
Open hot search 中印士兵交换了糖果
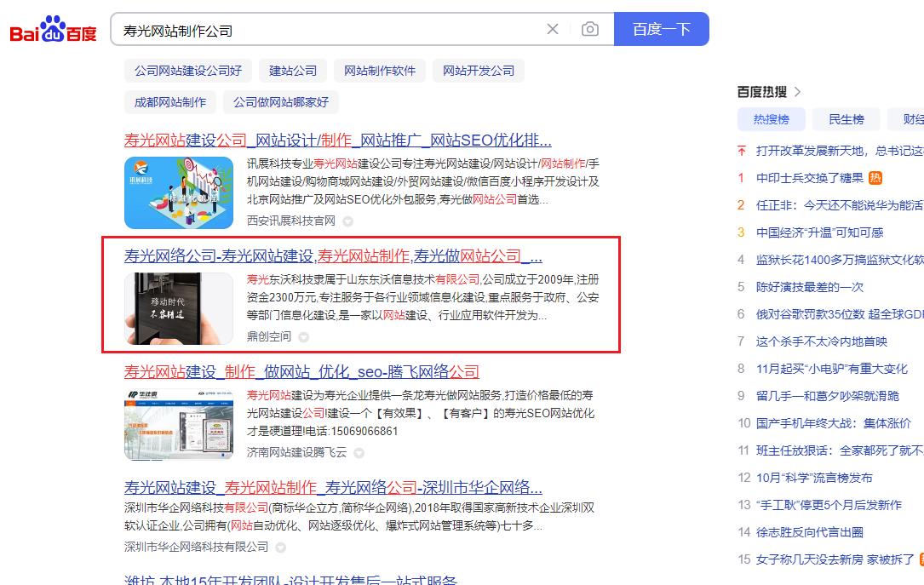810,178
